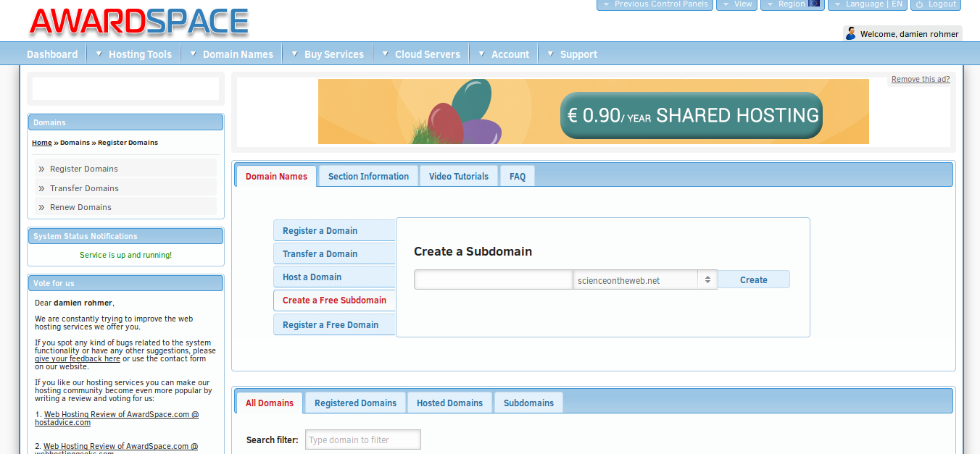Viewport: 980px width, 454px height.
Task: Expand the Domain Names menu
Action: 231,54
